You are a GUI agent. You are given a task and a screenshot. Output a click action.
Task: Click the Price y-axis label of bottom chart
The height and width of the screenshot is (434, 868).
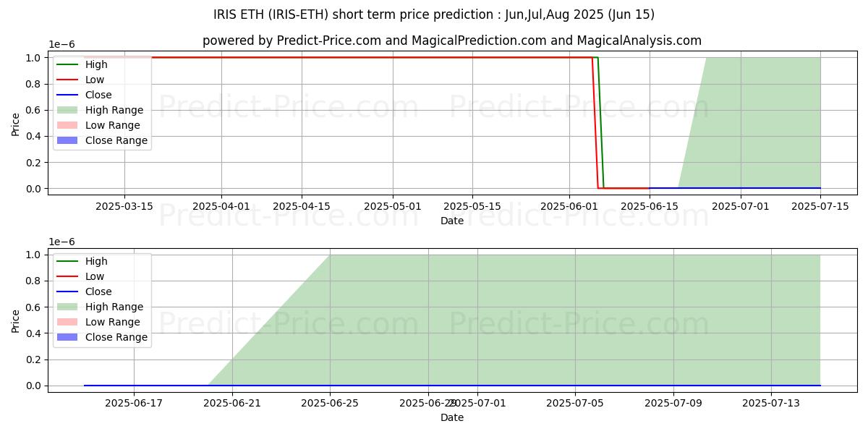coord(16,320)
